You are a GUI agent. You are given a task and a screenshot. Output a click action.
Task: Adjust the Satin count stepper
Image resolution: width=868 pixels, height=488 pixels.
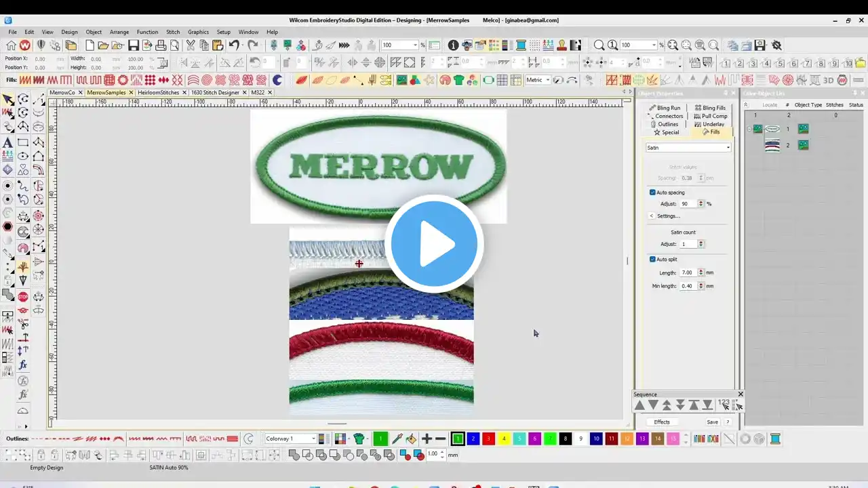point(701,244)
